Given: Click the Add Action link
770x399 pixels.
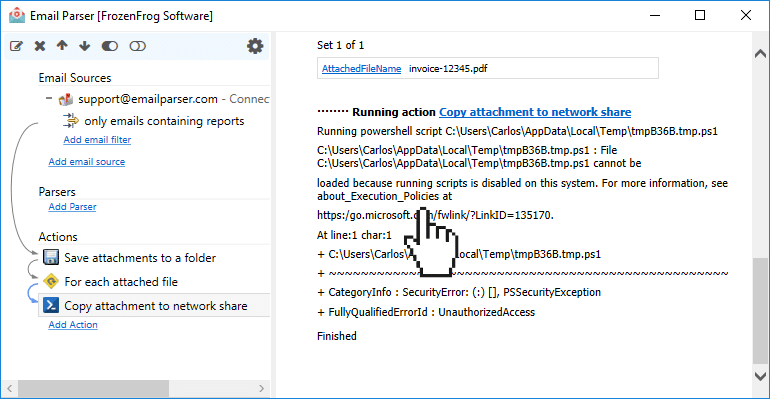Looking at the screenshot, I should pyautogui.click(x=73, y=325).
